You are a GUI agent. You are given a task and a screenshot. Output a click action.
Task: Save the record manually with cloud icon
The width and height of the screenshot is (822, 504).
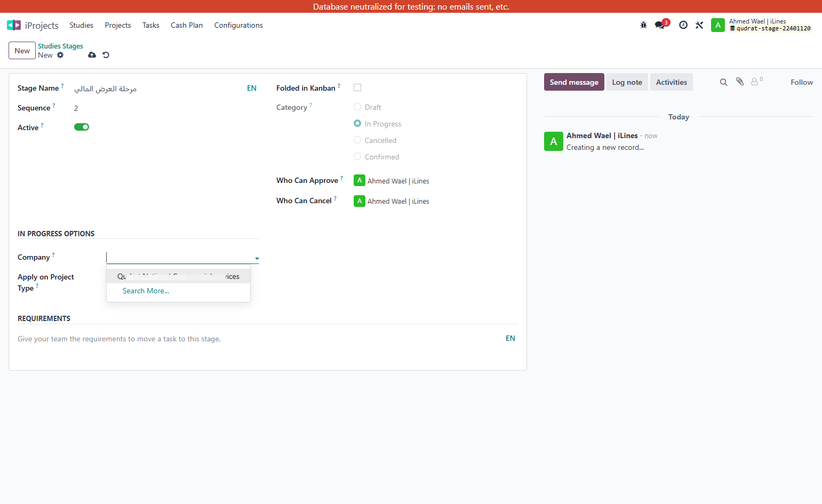(92, 55)
